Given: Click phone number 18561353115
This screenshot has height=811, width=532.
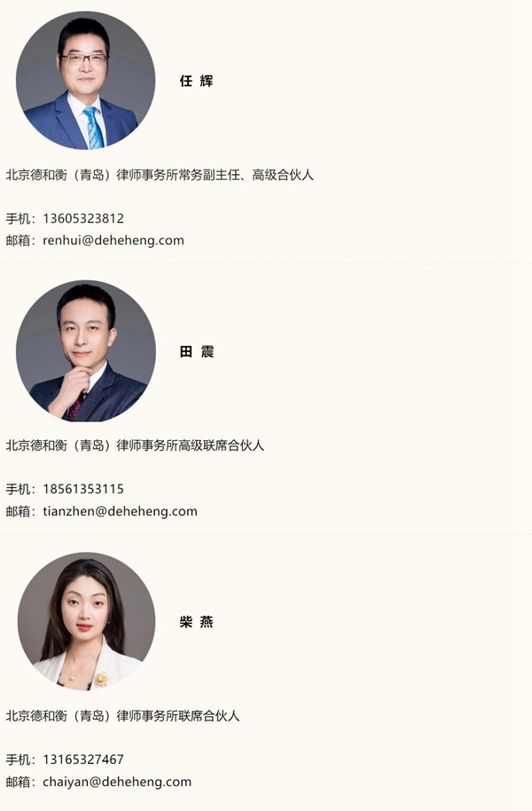Looking at the screenshot, I should 83,489.
